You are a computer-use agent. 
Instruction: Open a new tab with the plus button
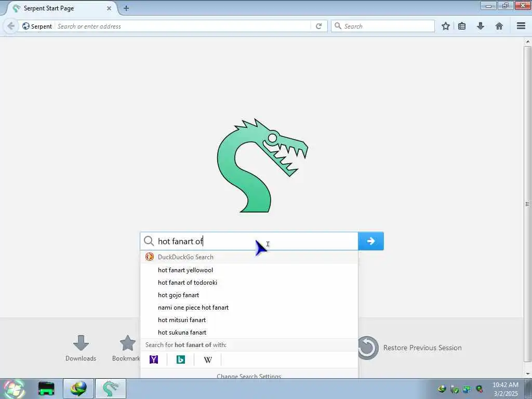point(126,8)
